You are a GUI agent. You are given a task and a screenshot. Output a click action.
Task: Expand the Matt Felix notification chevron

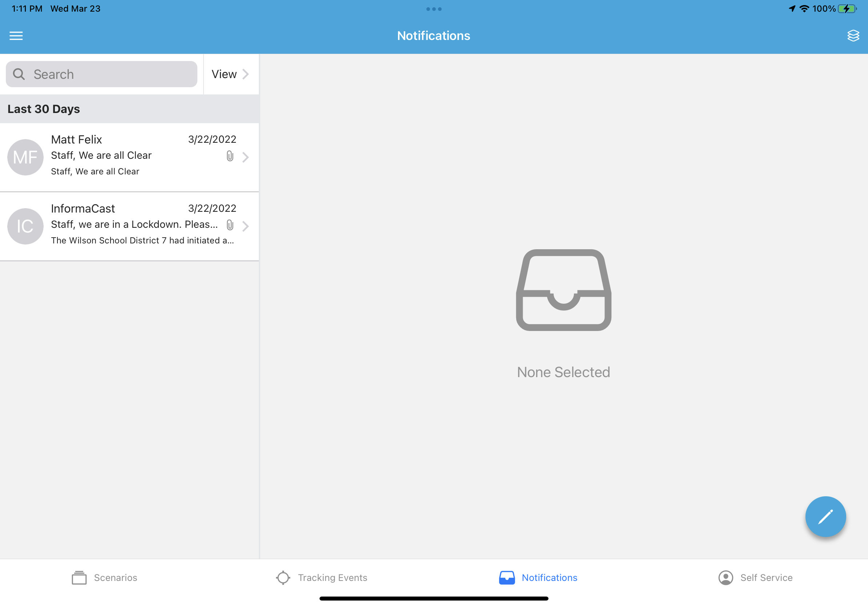coord(245,157)
